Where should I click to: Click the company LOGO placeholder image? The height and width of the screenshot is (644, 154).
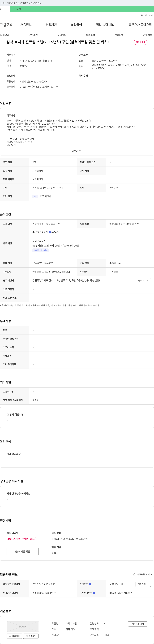[x=22, y=626]
